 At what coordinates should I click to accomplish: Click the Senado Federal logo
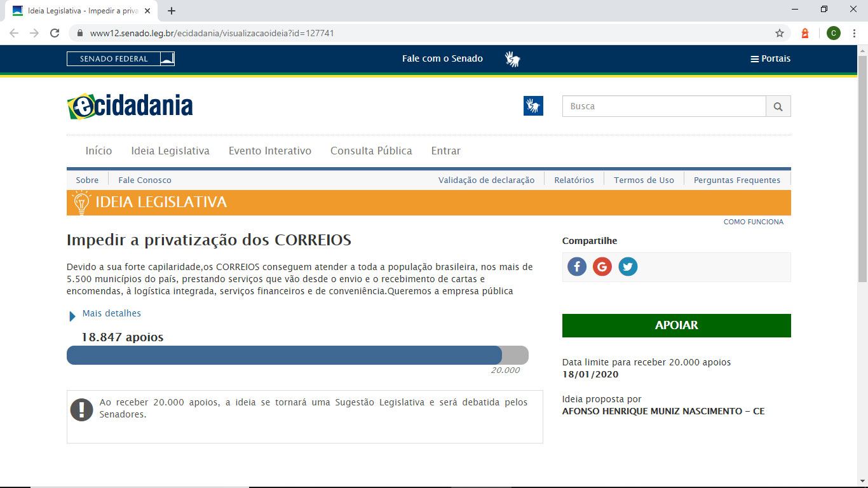pyautogui.click(x=121, y=59)
